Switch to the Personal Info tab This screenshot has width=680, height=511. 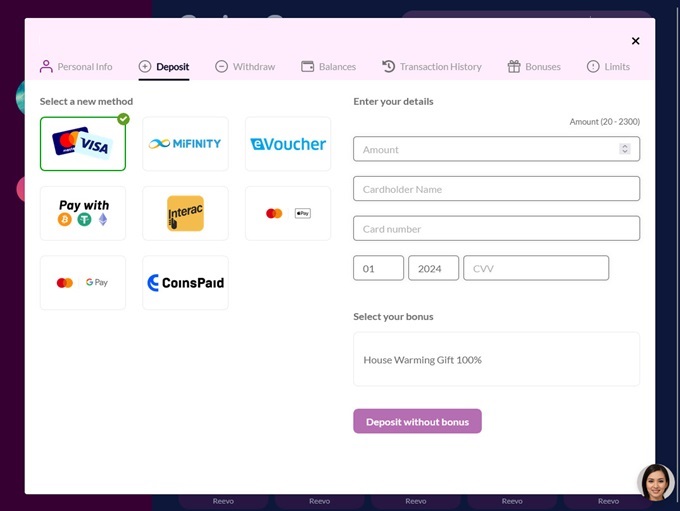click(x=76, y=67)
